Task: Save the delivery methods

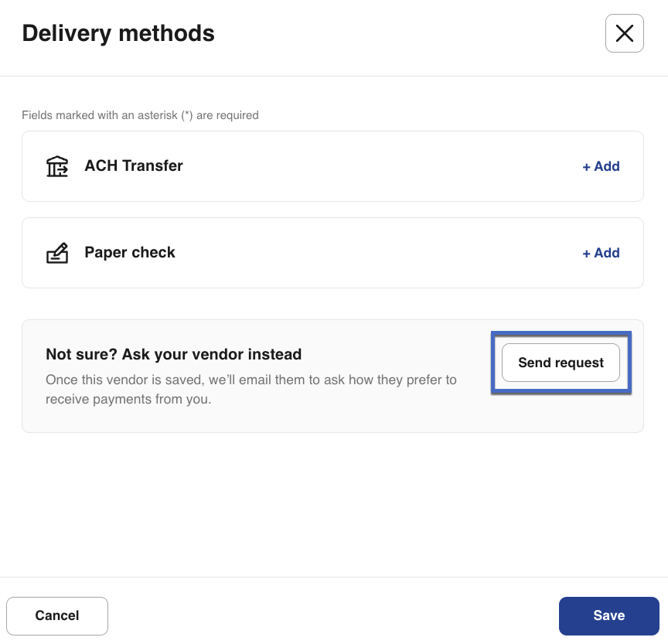Action: point(608,616)
